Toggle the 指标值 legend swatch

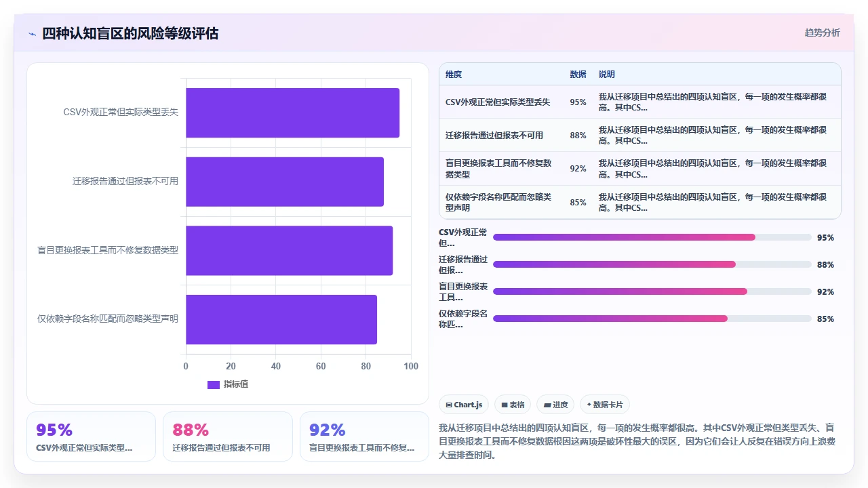(214, 384)
